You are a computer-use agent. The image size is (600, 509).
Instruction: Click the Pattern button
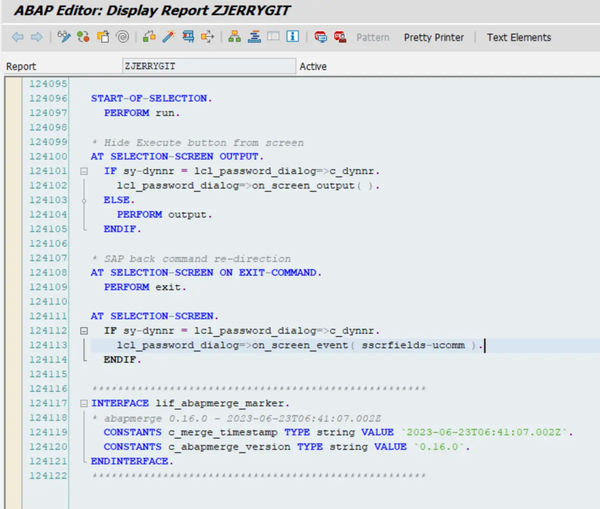(373, 38)
